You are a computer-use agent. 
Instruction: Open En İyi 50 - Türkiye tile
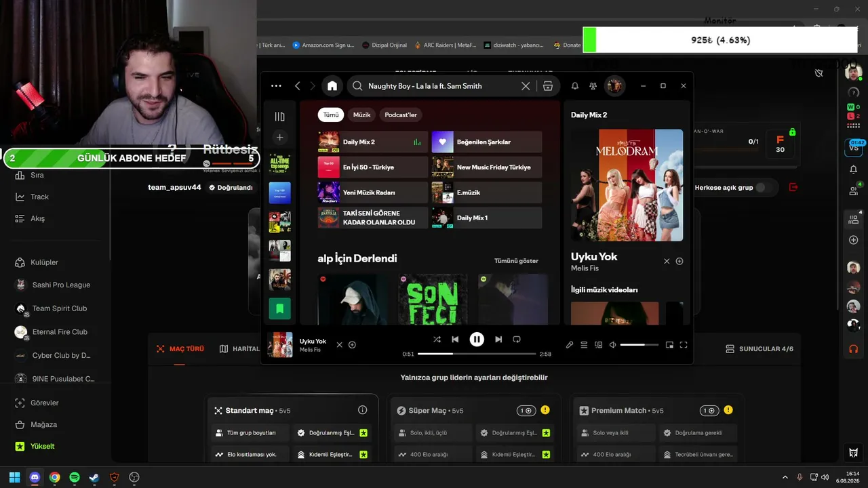(373, 167)
